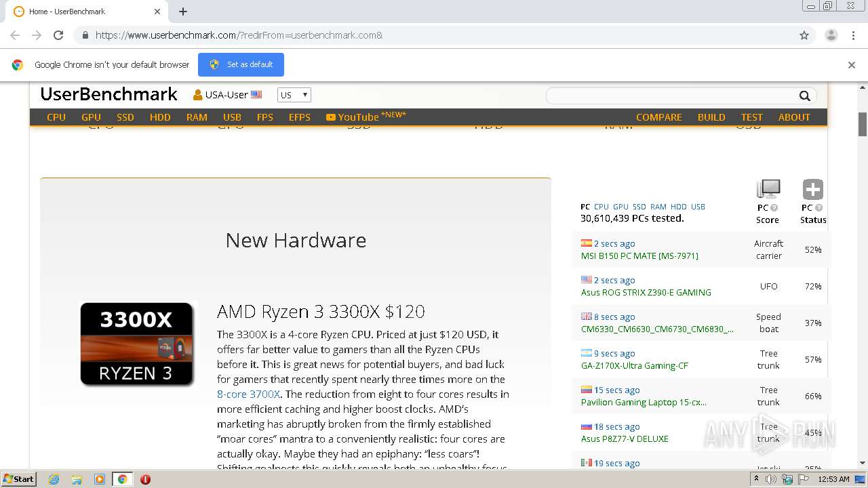Viewport: 868px width, 488px height.
Task: Select the GPU filter above PCs tested
Action: pyautogui.click(x=620, y=207)
